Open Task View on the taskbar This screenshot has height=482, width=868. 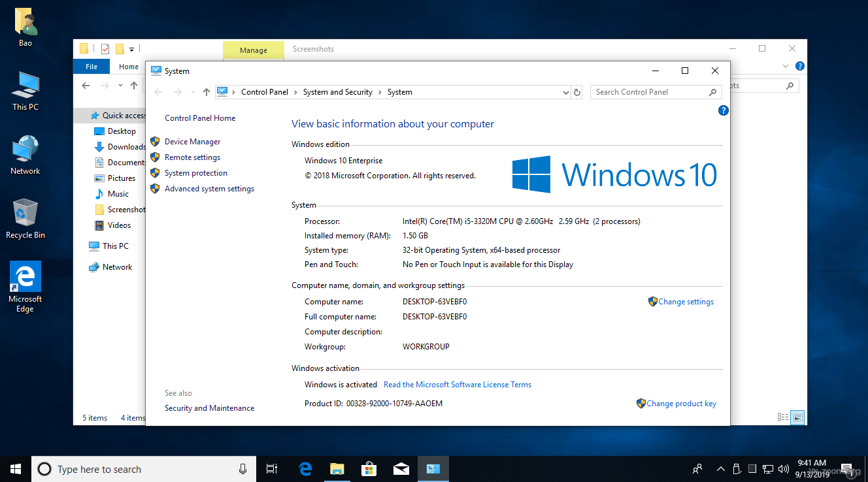[x=272, y=469]
